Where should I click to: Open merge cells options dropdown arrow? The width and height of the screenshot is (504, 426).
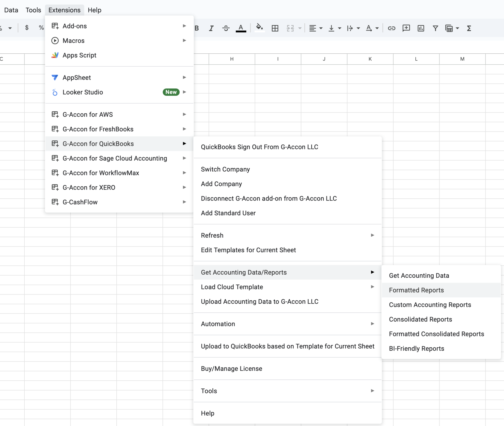click(300, 28)
